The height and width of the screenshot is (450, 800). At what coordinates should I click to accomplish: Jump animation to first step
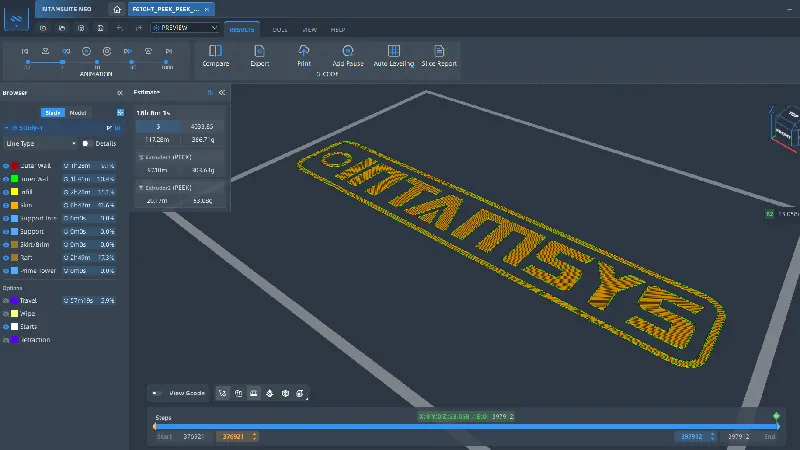click(25, 51)
